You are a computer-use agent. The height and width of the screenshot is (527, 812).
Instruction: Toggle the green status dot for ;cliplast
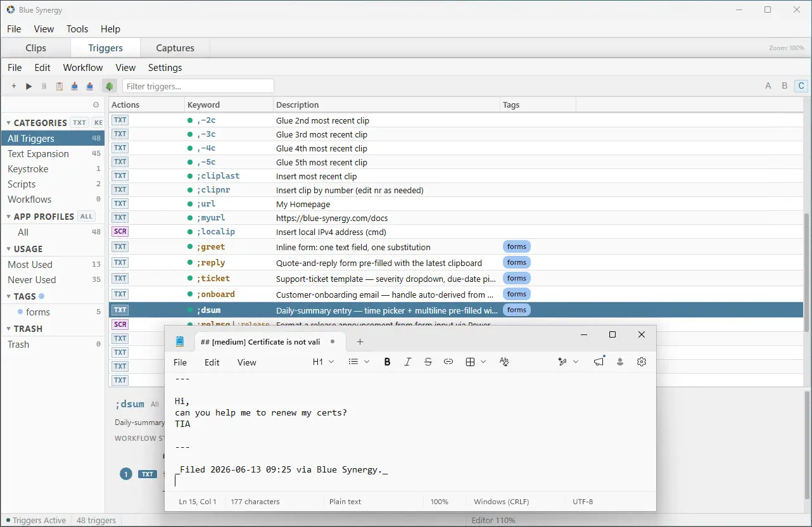tap(190, 176)
